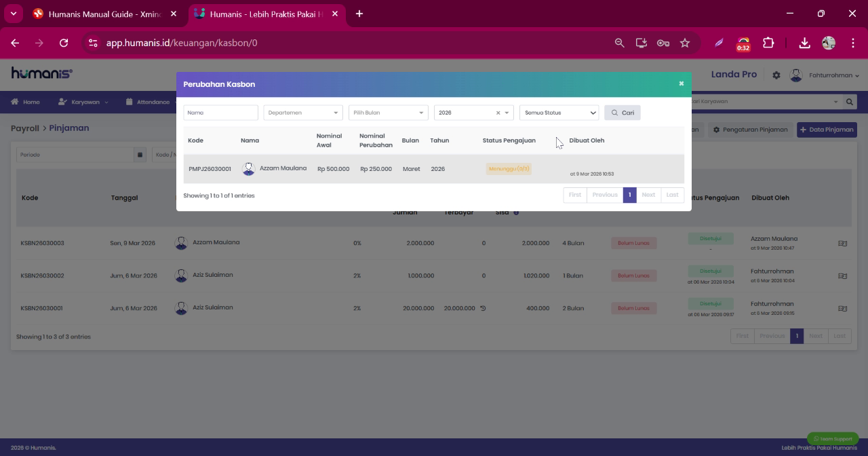Click the Sisa info icon
The width and height of the screenshot is (868, 456).
click(x=516, y=212)
